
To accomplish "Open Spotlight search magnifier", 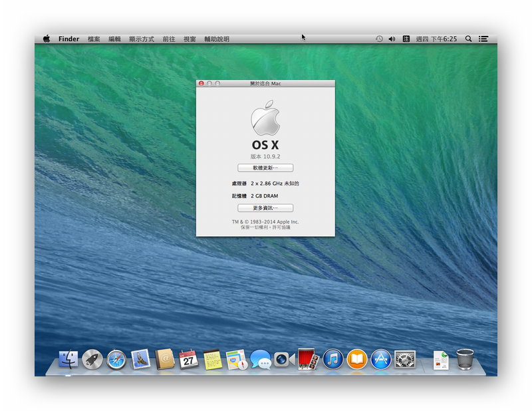I will (468, 39).
